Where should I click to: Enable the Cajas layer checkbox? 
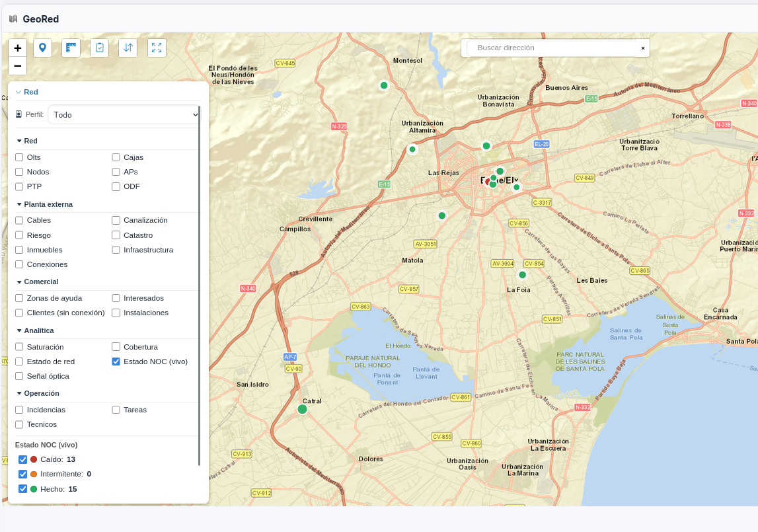click(x=116, y=157)
